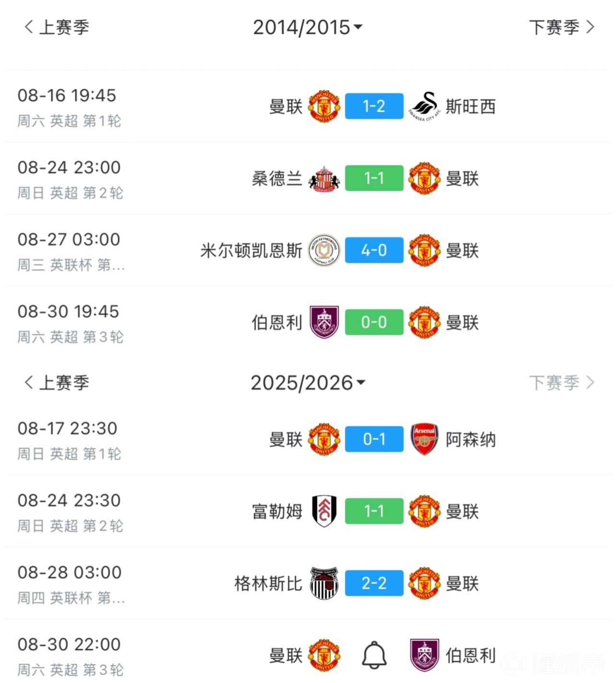
Task: Open the 0-1 Arsenal match score
Action: [x=374, y=439]
